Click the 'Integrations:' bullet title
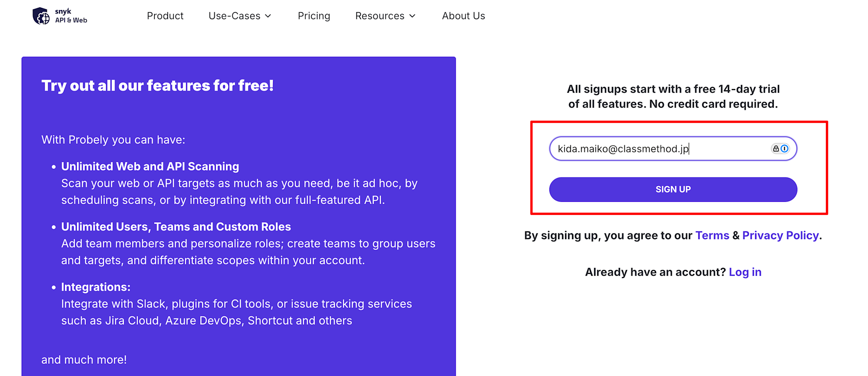Viewport: 868px width, 376px height. point(96,287)
